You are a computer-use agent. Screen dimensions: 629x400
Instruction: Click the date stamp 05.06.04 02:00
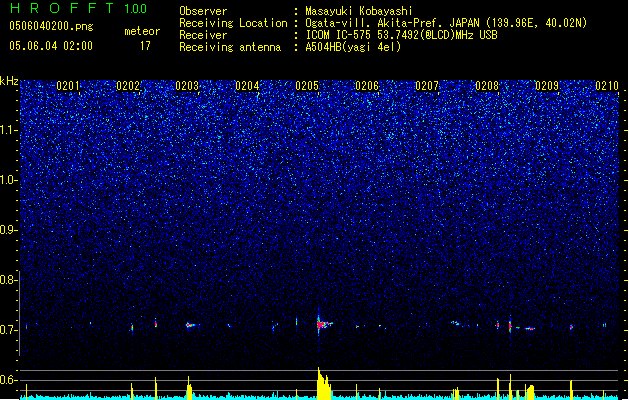point(51,46)
